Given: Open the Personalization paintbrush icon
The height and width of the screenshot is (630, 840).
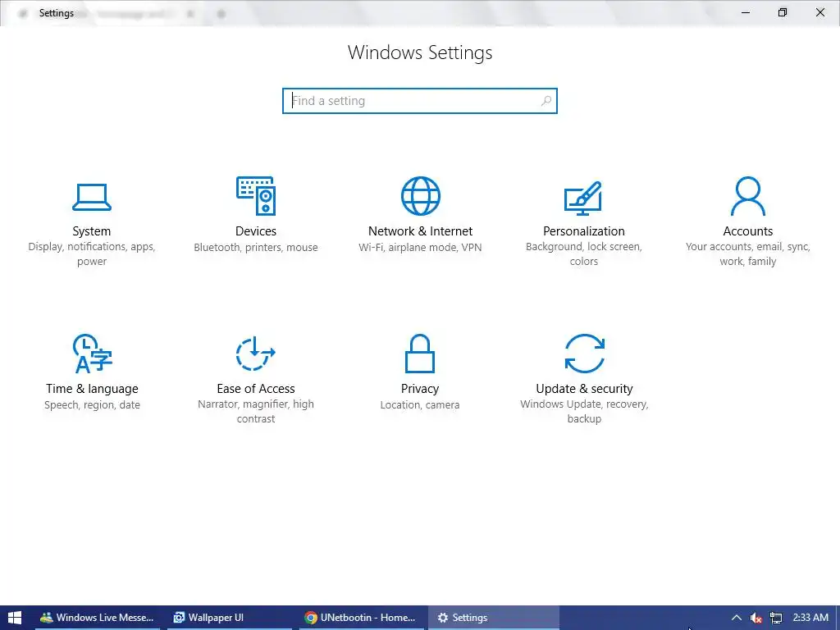Looking at the screenshot, I should click(x=583, y=198).
